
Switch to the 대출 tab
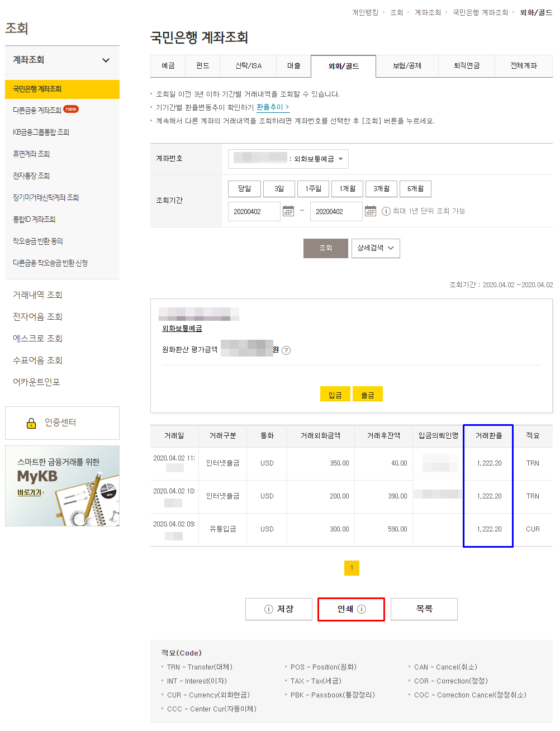(x=294, y=66)
